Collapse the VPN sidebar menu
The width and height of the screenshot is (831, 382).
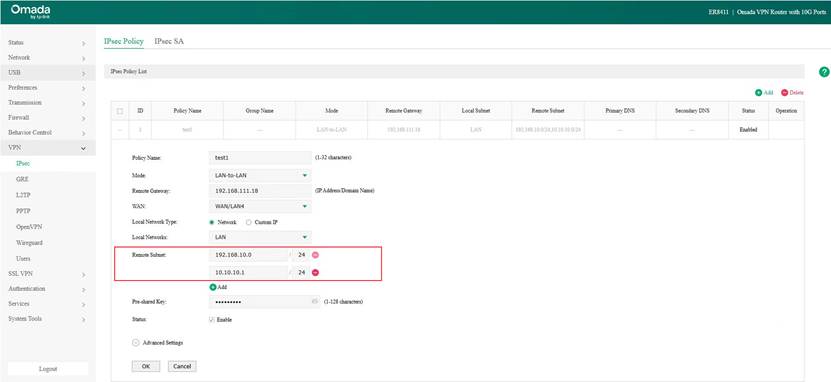(x=48, y=148)
